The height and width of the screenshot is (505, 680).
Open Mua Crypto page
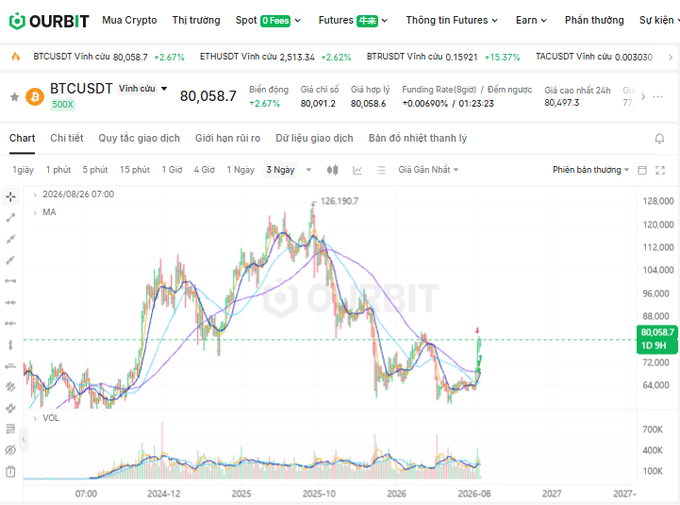coord(130,20)
